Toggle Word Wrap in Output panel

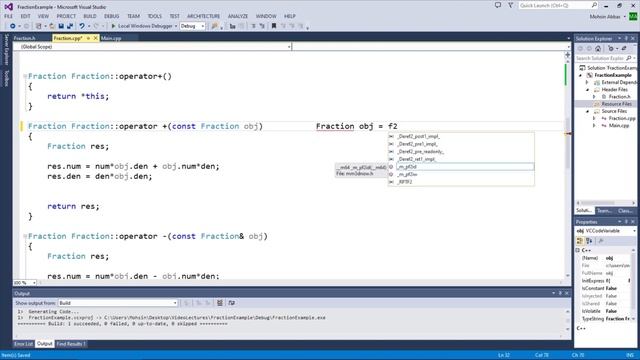[231, 303]
